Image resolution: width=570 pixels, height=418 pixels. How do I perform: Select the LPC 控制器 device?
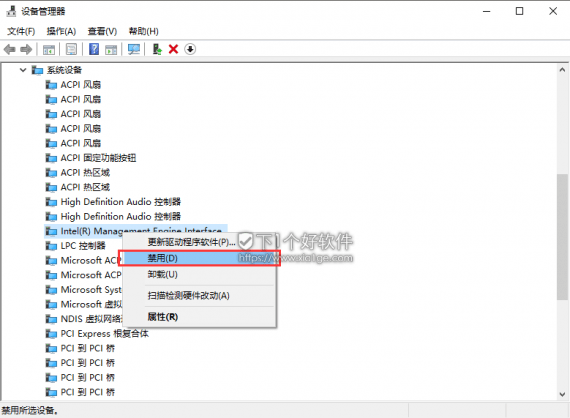coord(83,246)
